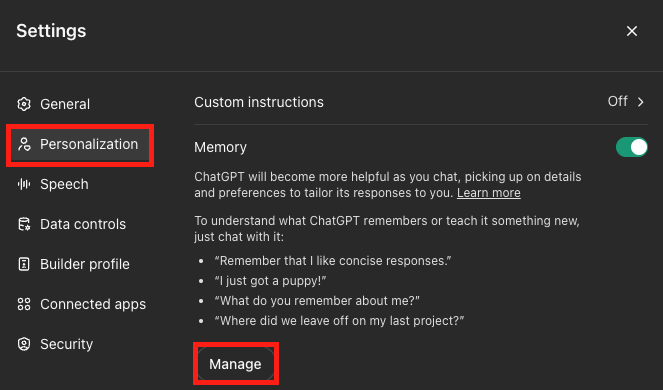Click the Personalization person icon
This screenshot has height=390, width=663.
(24, 144)
